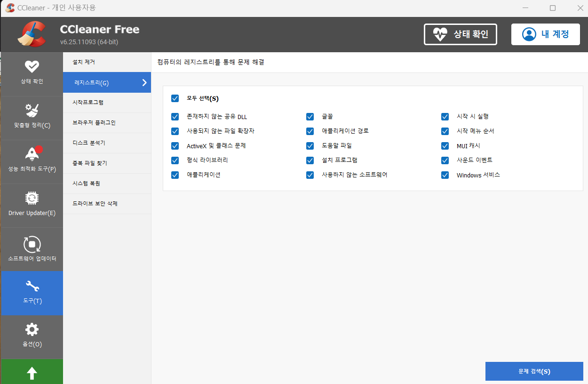The image size is (588, 384).
Task: Uncheck 글꼴 checkbox
Action: (310, 117)
